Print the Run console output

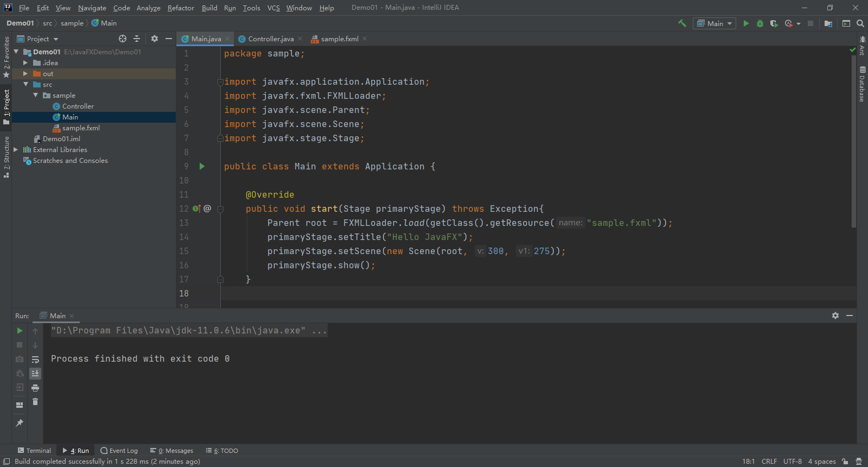35,388
